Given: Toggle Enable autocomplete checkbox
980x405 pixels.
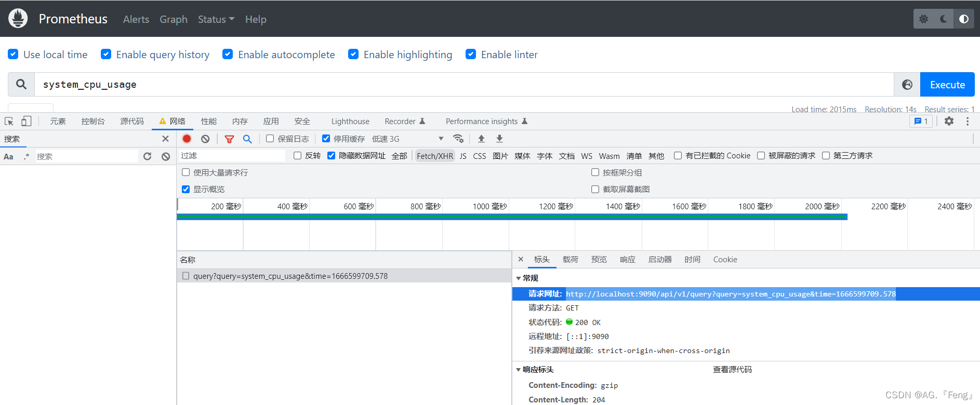Looking at the screenshot, I should pos(228,54).
